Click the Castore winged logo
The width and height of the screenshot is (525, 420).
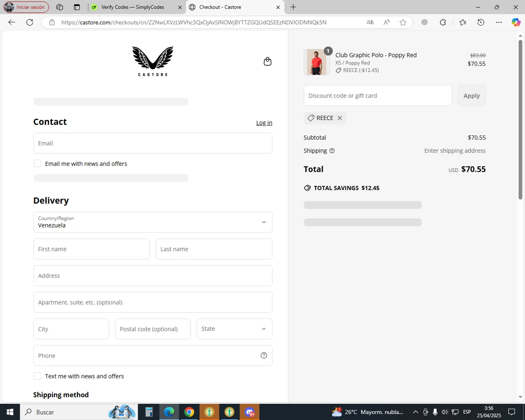[153, 61]
